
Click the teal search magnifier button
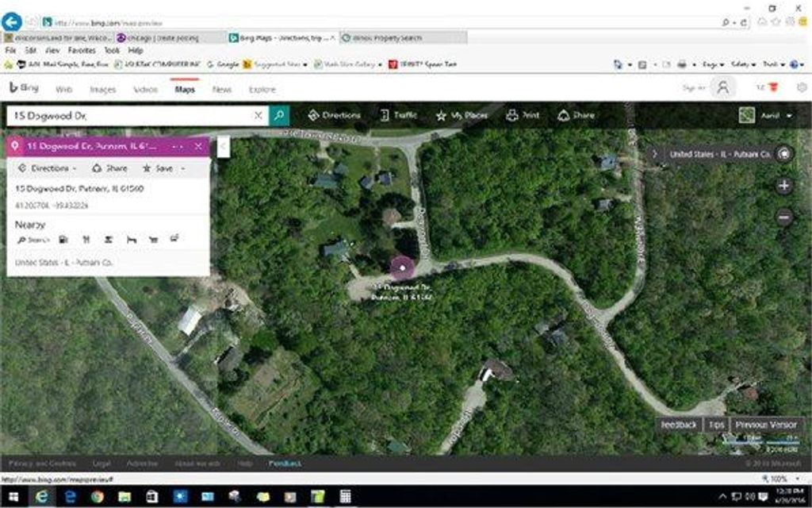point(279,115)
